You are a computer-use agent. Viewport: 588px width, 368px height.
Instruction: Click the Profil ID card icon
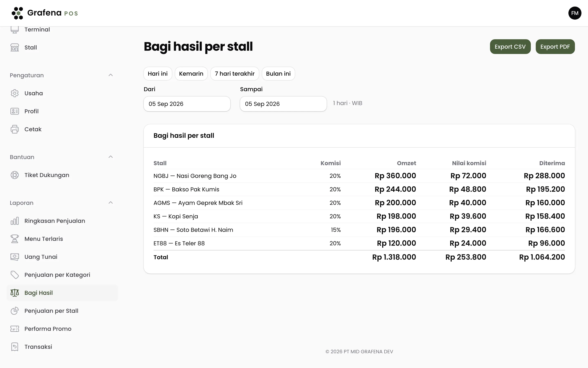(x=14, y=111)
